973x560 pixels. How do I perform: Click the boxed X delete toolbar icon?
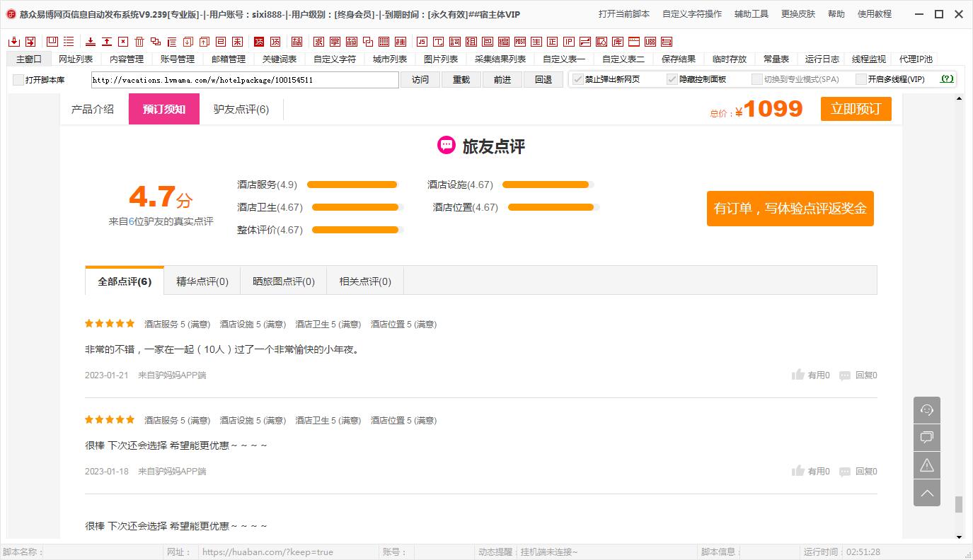(x=123, y=42)
